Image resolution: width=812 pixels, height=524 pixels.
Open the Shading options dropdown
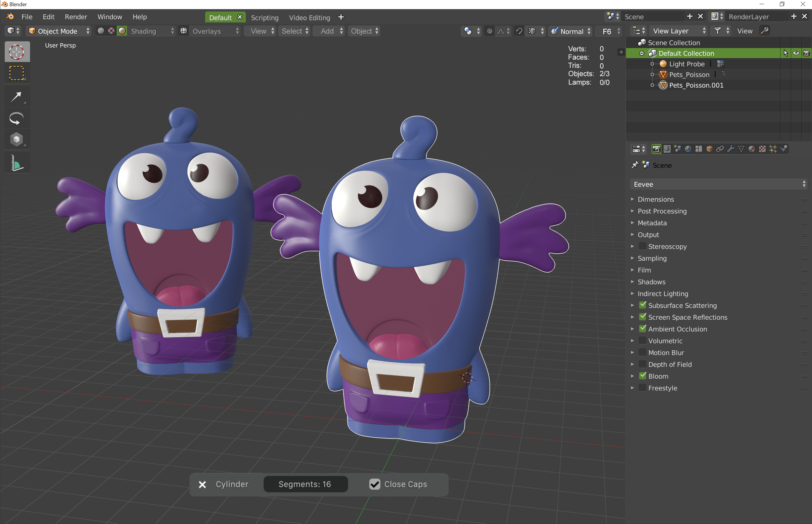coord(152,31)
